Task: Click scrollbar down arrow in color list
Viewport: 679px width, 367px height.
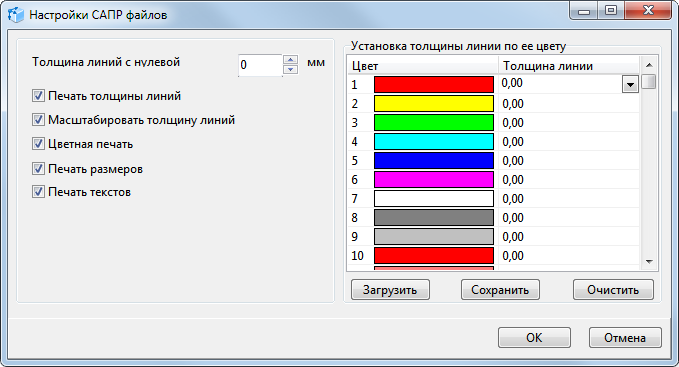Action: 649,261
